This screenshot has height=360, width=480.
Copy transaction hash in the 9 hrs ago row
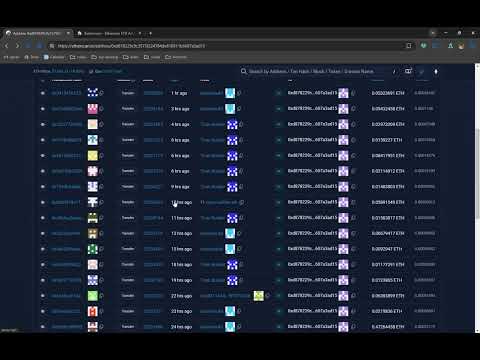pos(102,187)
